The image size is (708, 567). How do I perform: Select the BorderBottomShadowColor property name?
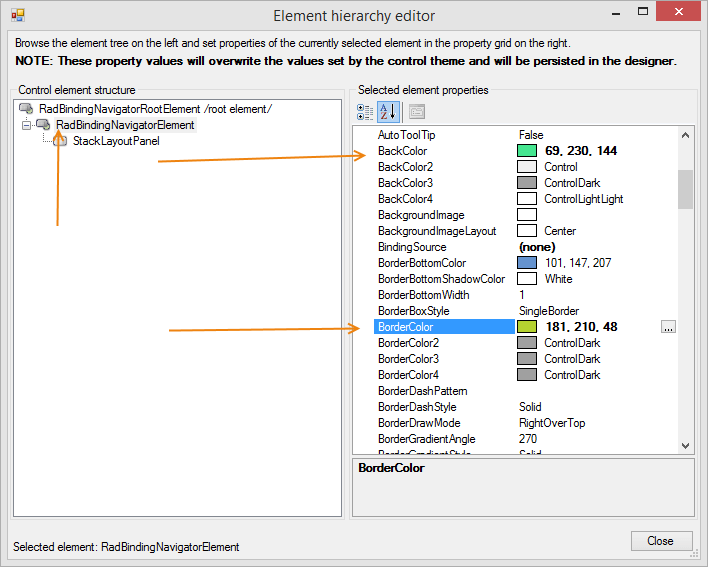[x=442, y=279]
